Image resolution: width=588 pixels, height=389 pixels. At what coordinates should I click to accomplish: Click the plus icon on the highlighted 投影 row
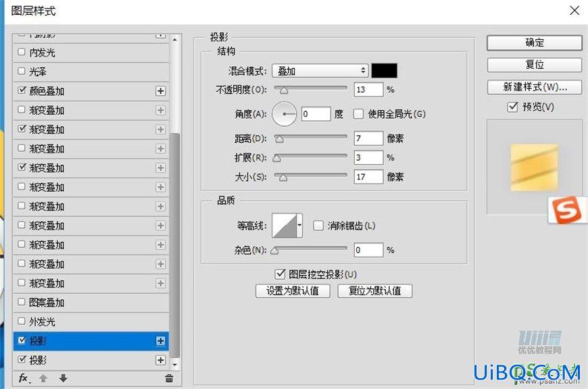pos(160,340)
